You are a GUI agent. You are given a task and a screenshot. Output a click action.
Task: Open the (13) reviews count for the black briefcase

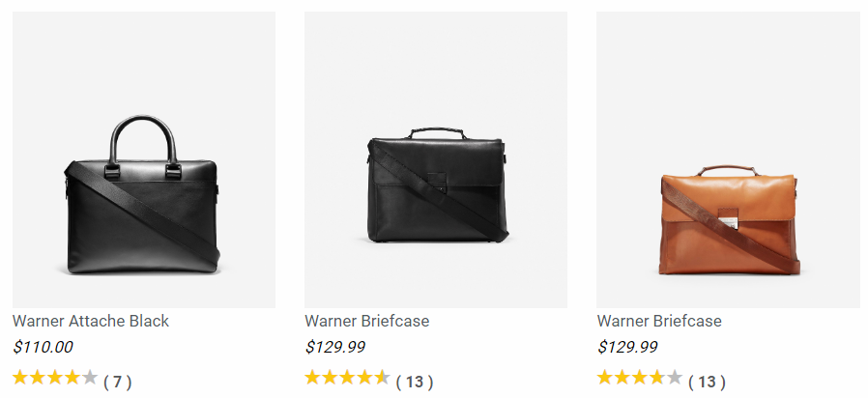[x=415, y=382]
